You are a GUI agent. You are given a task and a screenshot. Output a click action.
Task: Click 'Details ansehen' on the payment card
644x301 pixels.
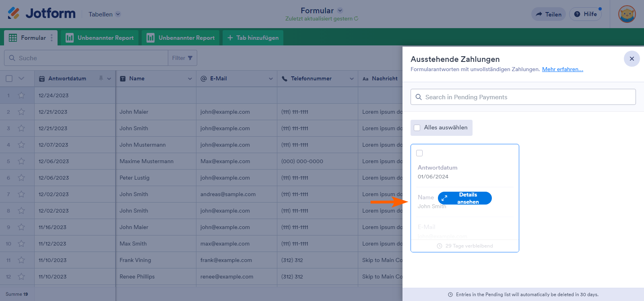tap(465, 198)
